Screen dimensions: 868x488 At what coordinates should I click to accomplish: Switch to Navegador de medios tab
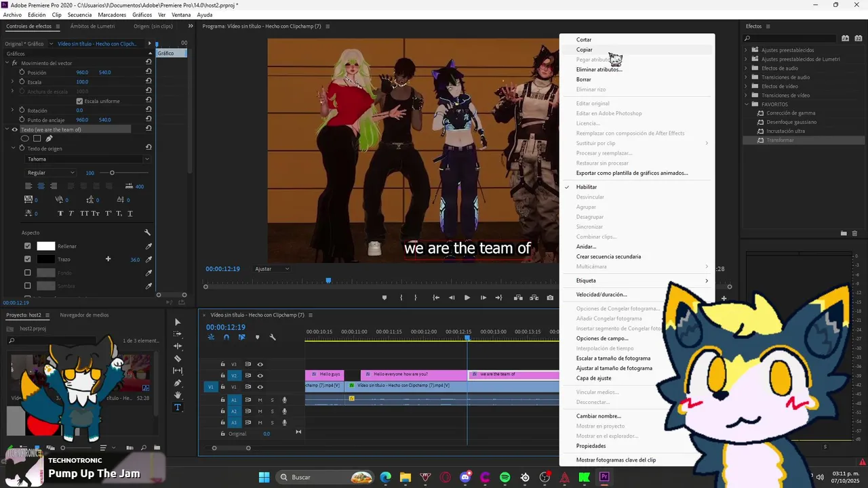[84, 315]
